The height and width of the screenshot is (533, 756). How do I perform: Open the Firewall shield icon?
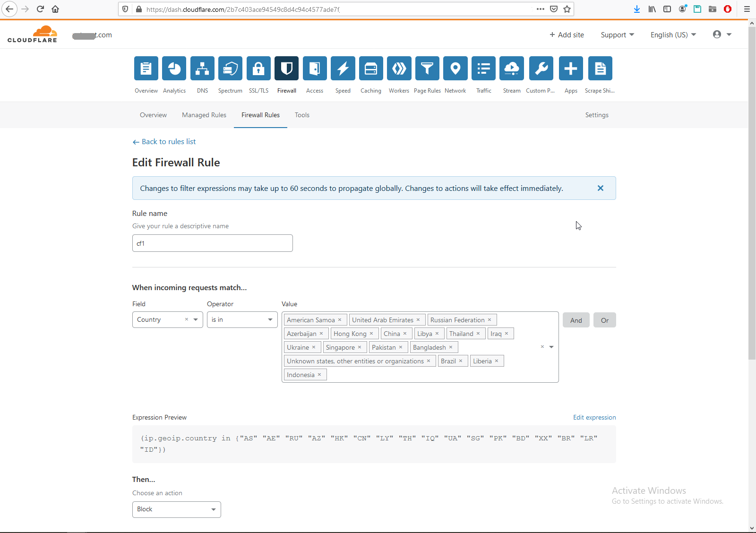(287, 69)
